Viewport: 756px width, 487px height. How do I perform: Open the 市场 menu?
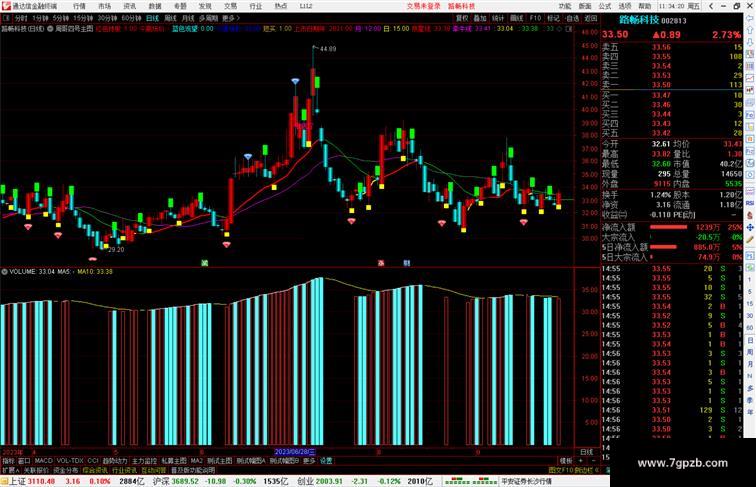[x=104, y=6]
